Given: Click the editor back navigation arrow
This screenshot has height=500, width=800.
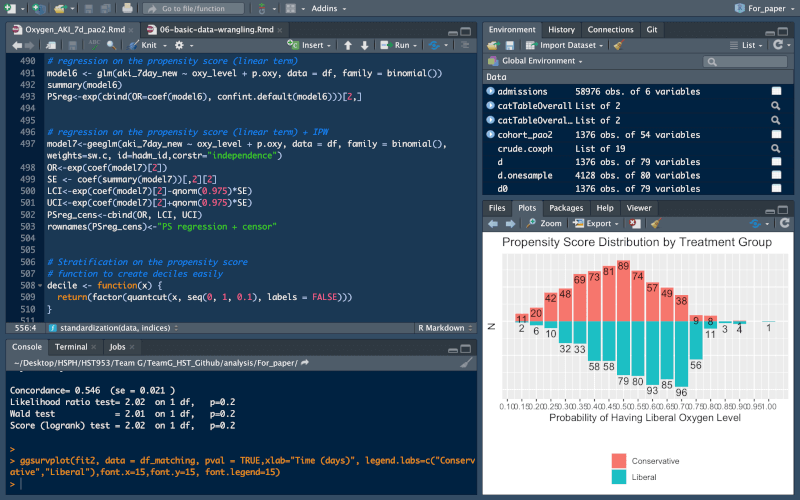Looking at the screenshot, I should tap(17, 45).
